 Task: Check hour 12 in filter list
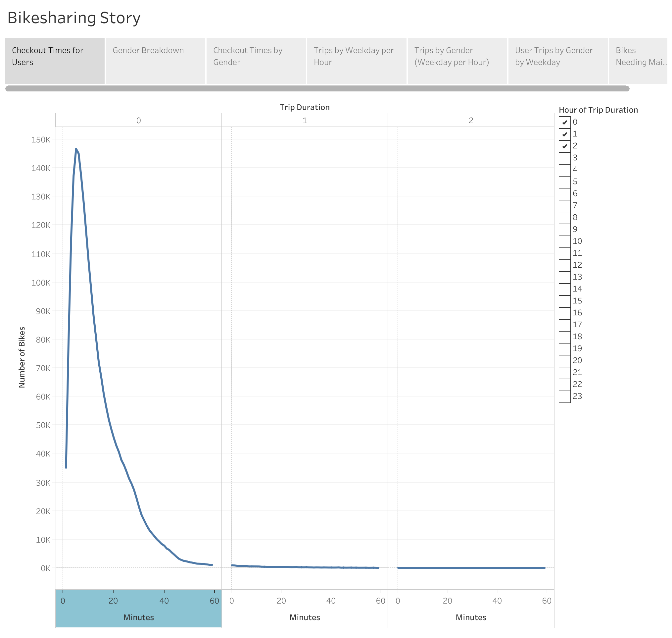[564, 265]
